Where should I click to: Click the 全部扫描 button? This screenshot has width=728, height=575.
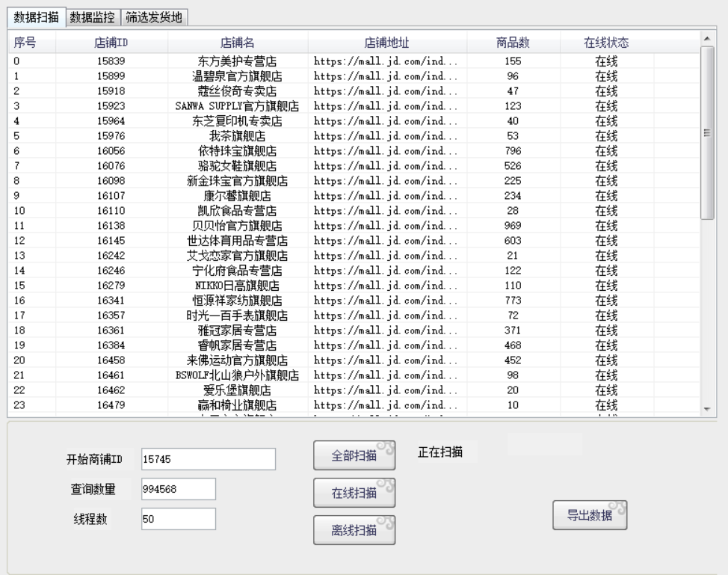point(354,457)
